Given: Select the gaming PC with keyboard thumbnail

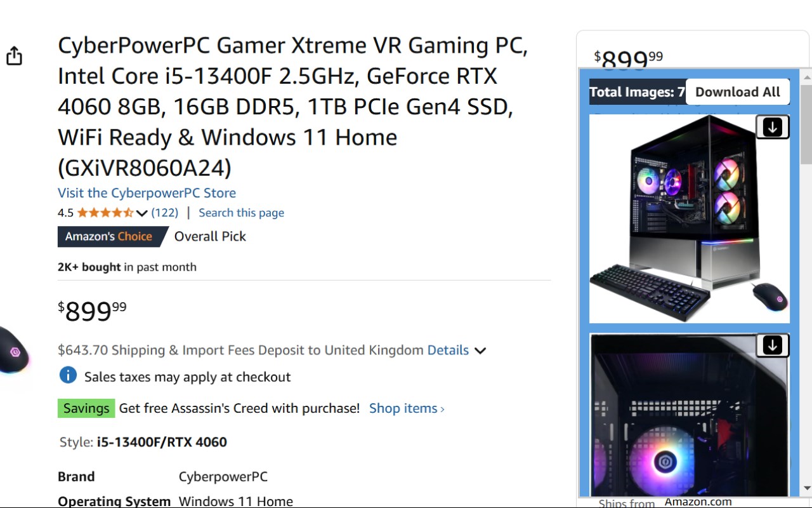Looking at the screenshot, I should click(690, 219).
